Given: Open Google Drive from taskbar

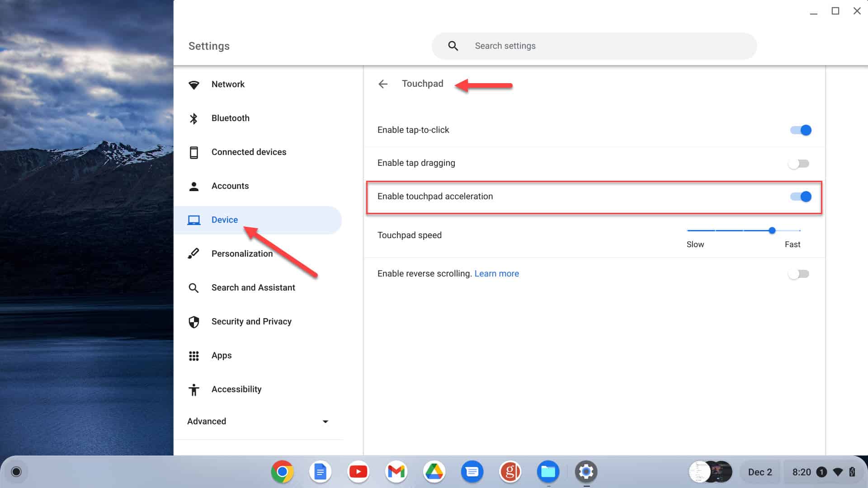Looking at the screenshot, I should [x=434, y=471].
